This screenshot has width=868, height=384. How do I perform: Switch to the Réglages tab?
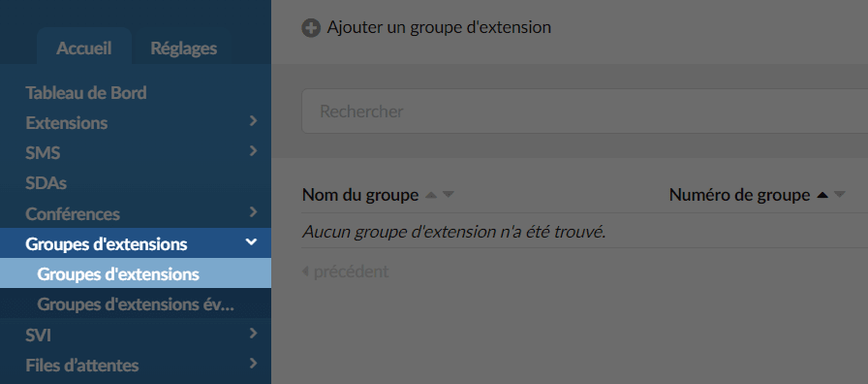point(184,48)
